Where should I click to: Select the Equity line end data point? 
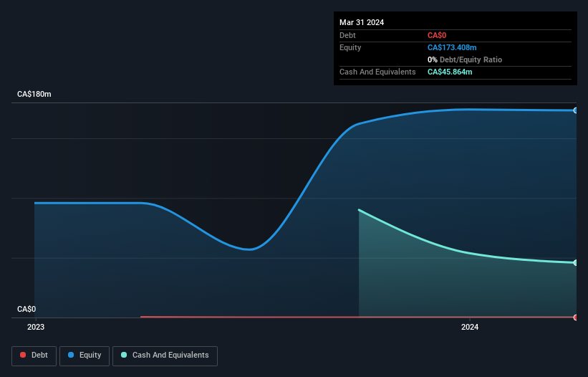576,110
